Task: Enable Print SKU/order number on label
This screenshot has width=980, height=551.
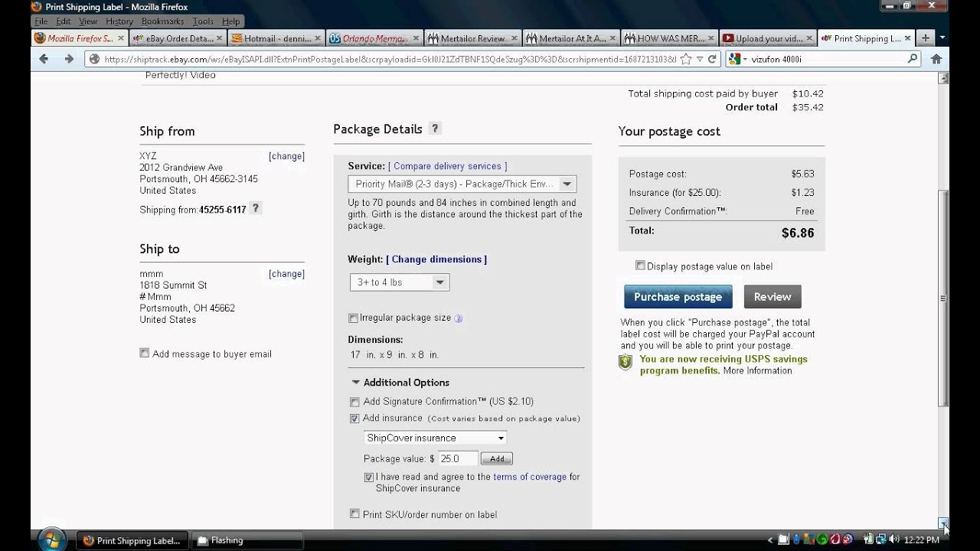Action: (354, 514)
